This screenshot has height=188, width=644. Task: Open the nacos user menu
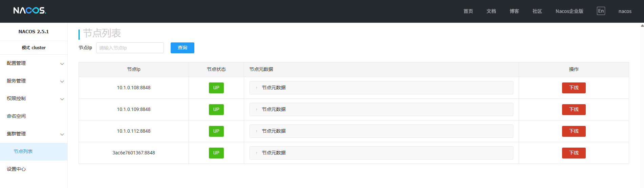(x=625, y=11)
